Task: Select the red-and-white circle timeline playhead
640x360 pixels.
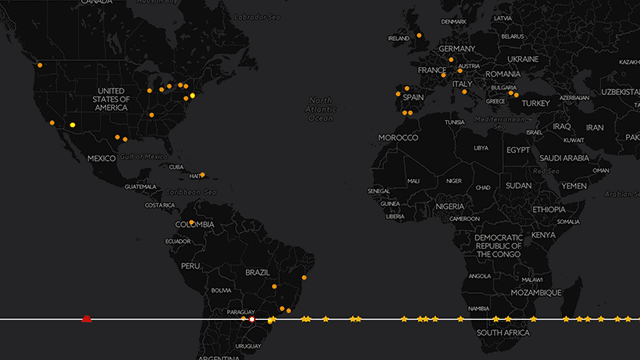Action: (x=252, y=319)
